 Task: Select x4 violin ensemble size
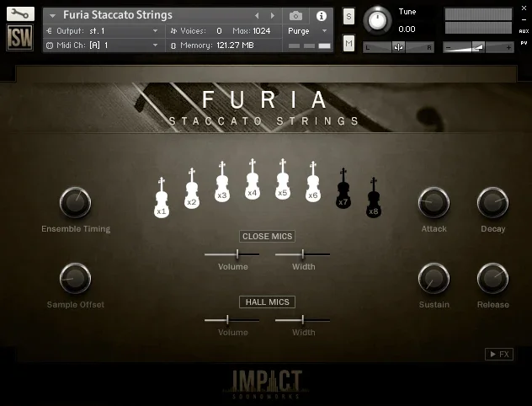pos(252,179)
